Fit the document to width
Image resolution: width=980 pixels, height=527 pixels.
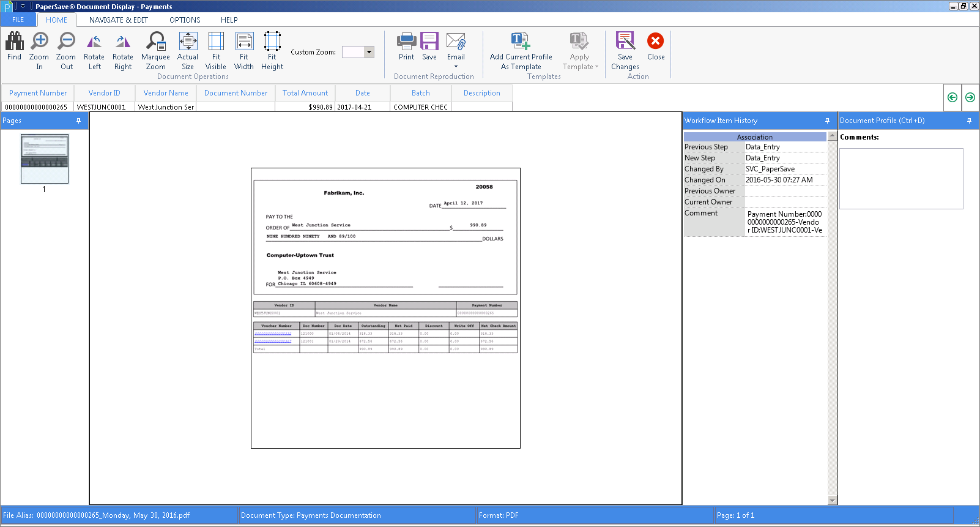[x=244, y=42]
